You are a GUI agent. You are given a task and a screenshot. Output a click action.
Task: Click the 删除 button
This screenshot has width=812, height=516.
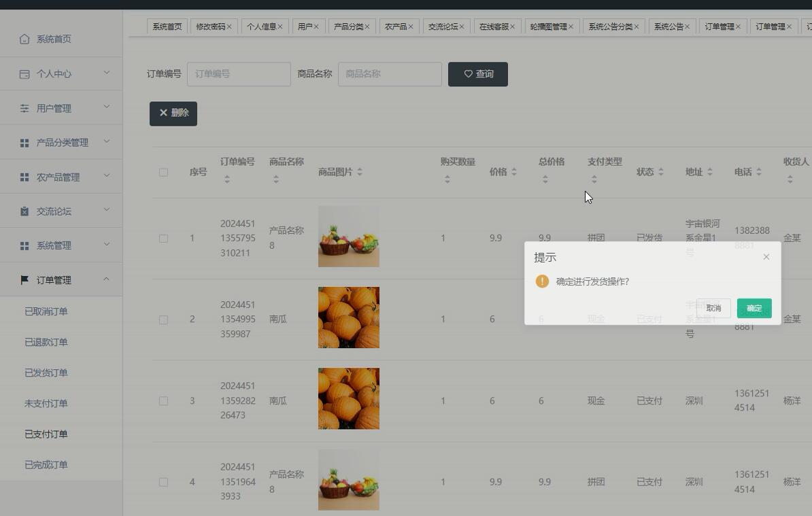[173, 114]
